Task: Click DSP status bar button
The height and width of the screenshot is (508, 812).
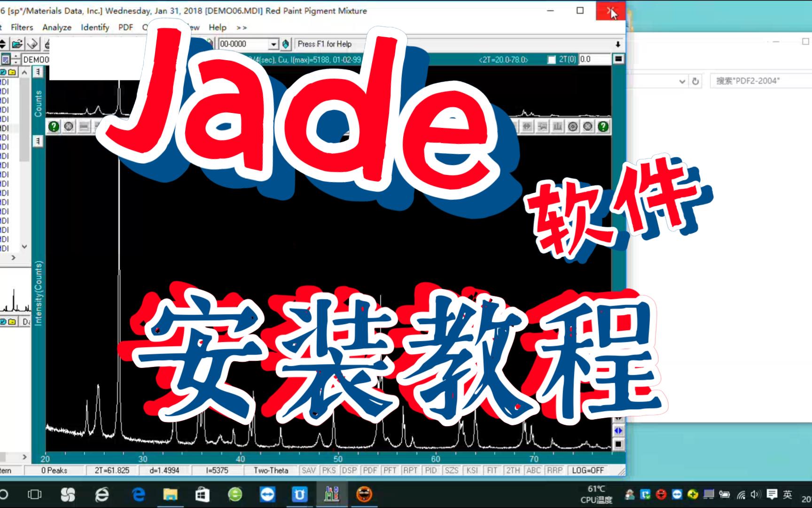Action: (349, 470)
